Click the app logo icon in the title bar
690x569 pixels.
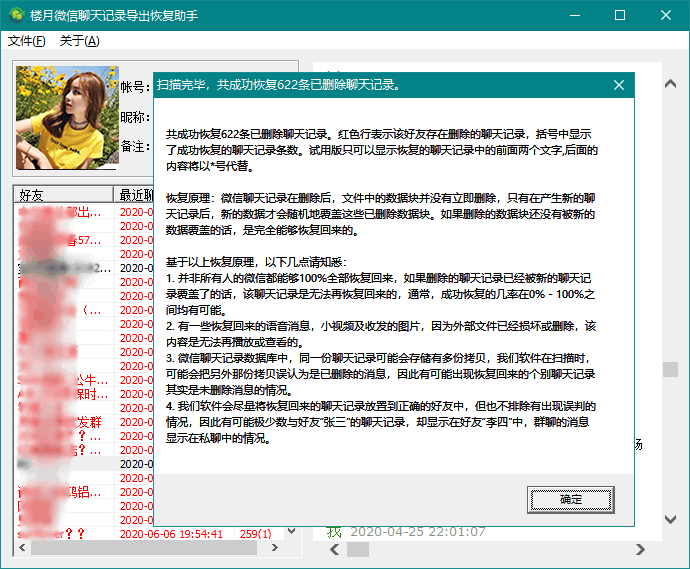[17, 15]
